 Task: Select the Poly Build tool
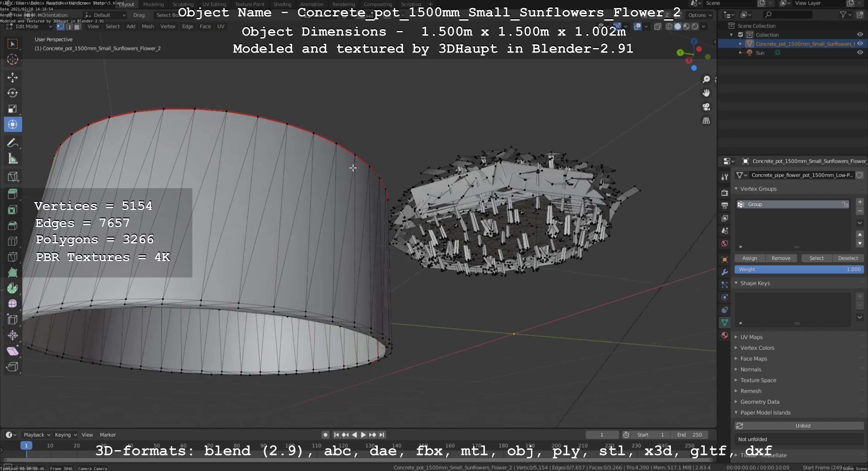click(x=12, y=273)
